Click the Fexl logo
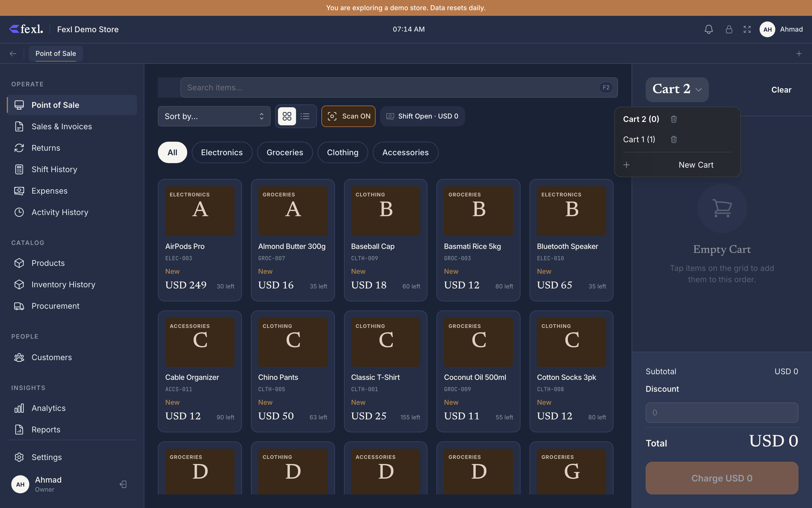This screenshot has width=812, height=508. (26, 29)
